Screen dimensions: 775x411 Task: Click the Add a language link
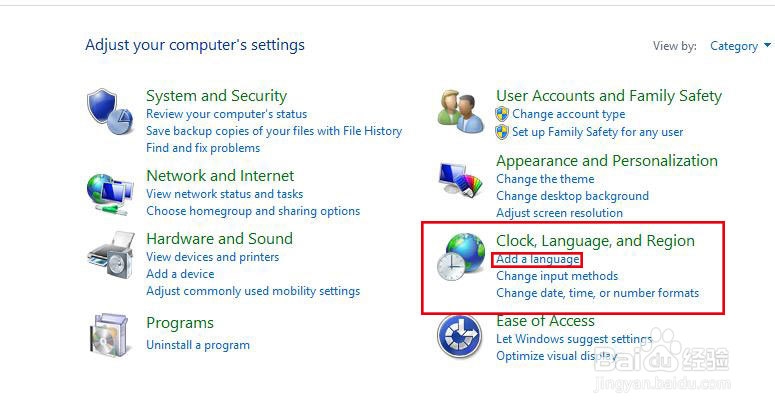(x=537, y=259)
